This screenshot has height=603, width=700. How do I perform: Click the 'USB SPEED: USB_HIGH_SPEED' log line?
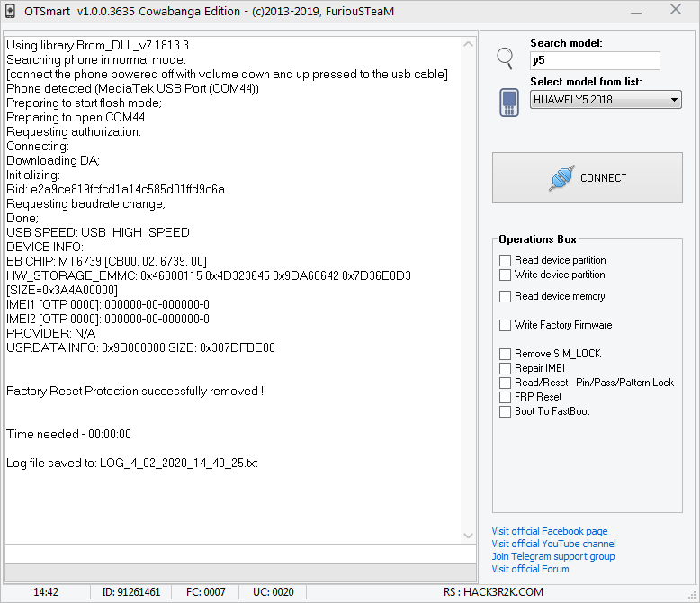point(98,233)
